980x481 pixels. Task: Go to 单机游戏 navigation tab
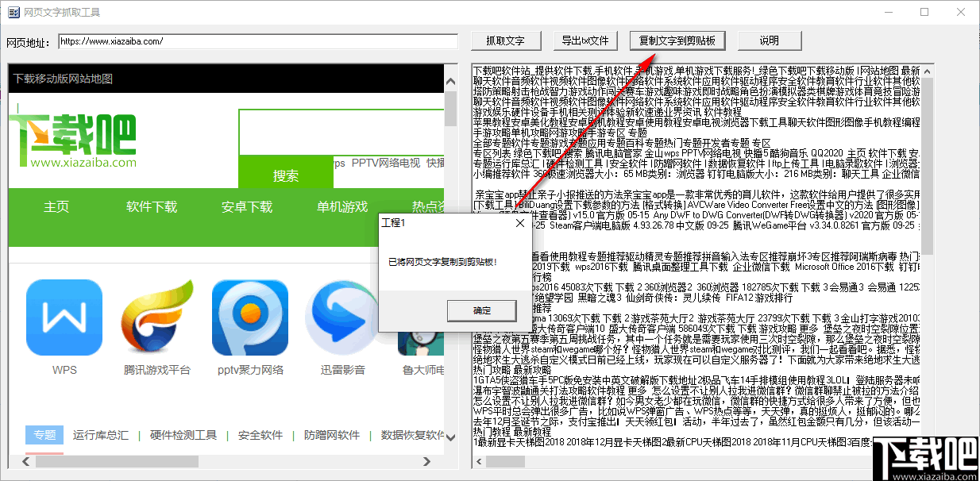point(342,206)
